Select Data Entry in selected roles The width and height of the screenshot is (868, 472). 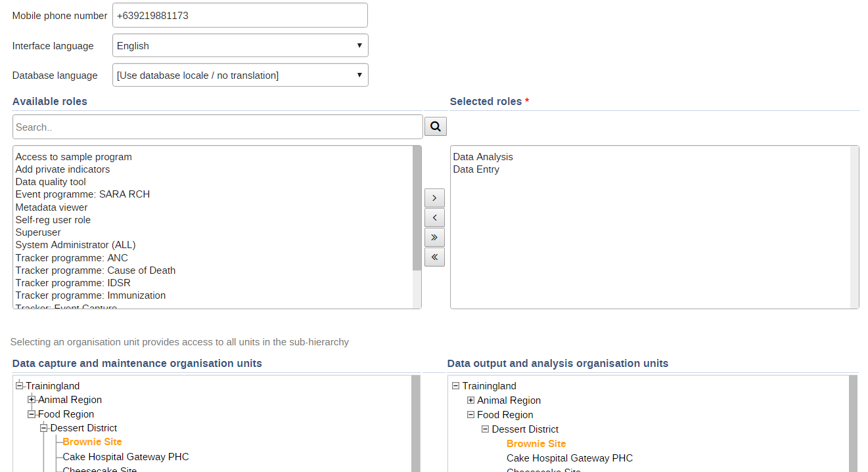pyautogui.click(x=476, y=169)
